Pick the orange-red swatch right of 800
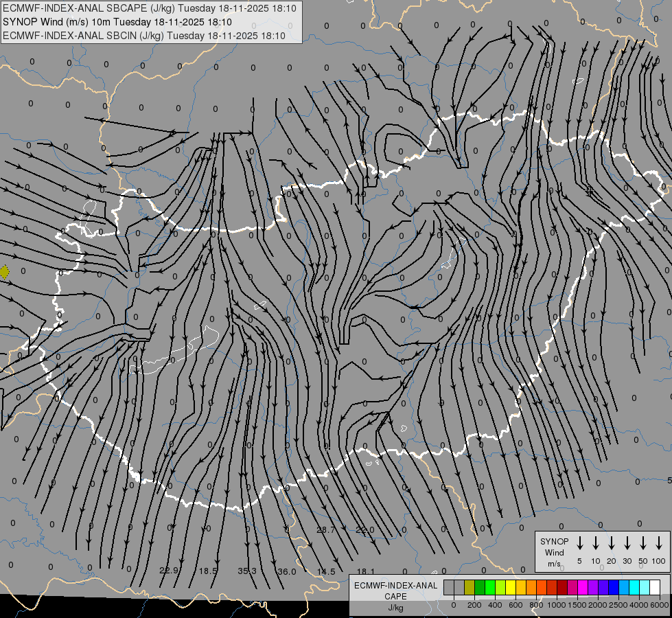 542,588
